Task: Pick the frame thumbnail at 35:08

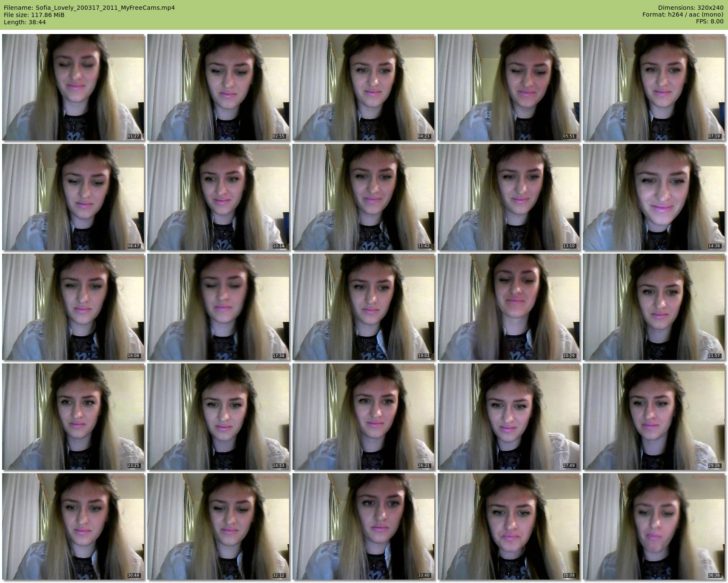Action: pyautogui.click(x=509, y=526)
